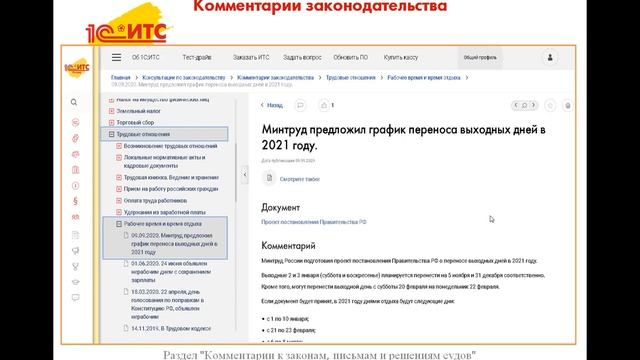The height and width of the screenshot is (360, 640).
Task: Expand Локальные нормативные акты и кадровые документы
Action: tap(119, 158)
